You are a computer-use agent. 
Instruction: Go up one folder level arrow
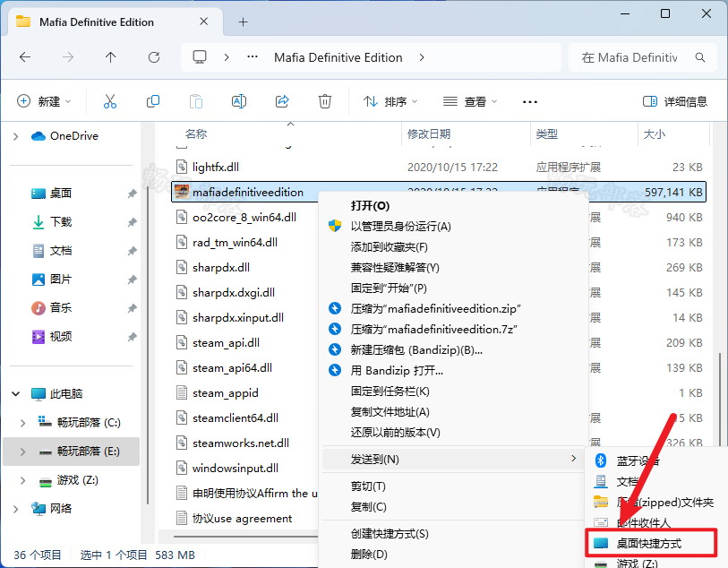[x=110, y=57]
